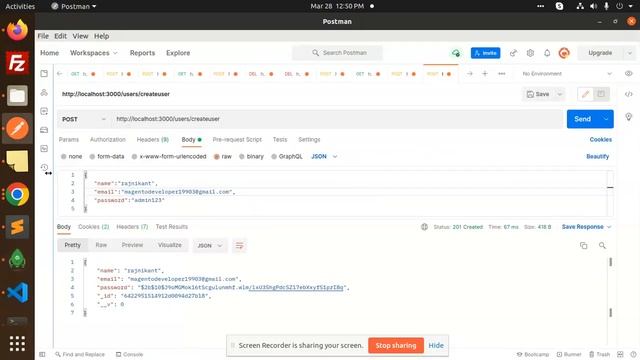This screenshot has width=640, height=360.
Task: Select the x-www-form-urlencoded body type
Action: tap(169, 156)
